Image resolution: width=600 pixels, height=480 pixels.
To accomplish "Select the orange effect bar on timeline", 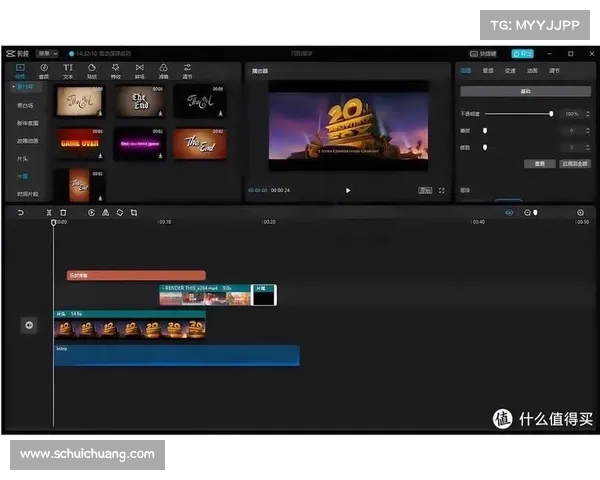I will [136, 275].
